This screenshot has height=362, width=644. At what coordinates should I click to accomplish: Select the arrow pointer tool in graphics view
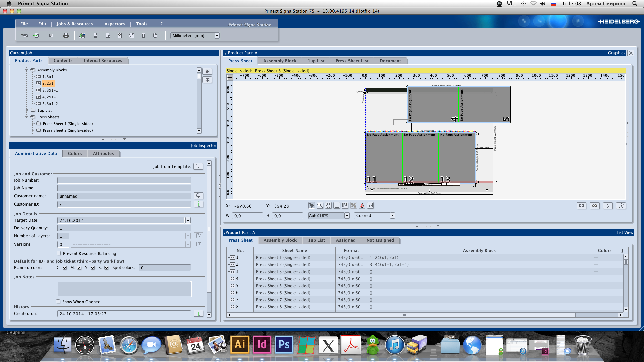[312, 205]
